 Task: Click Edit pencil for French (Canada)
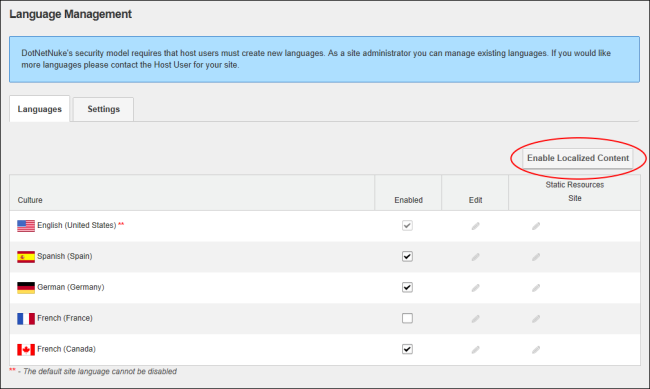click(475, 350)
